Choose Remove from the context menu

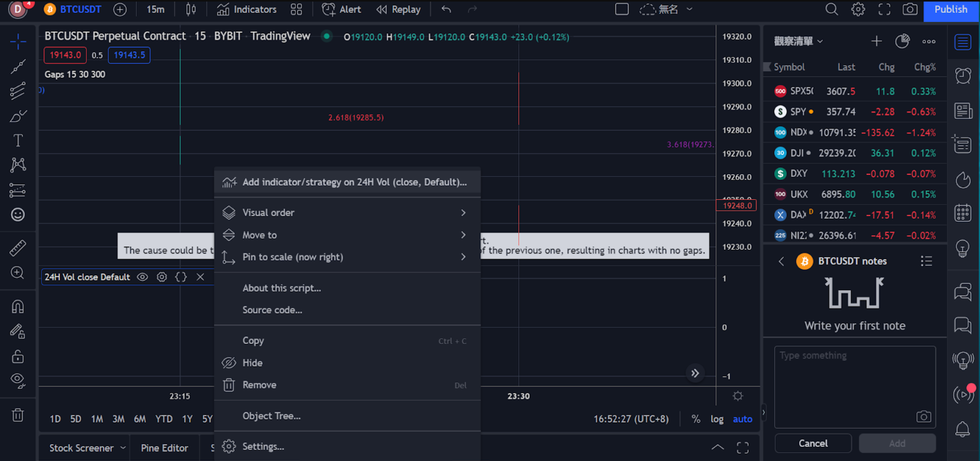point(259,385)
